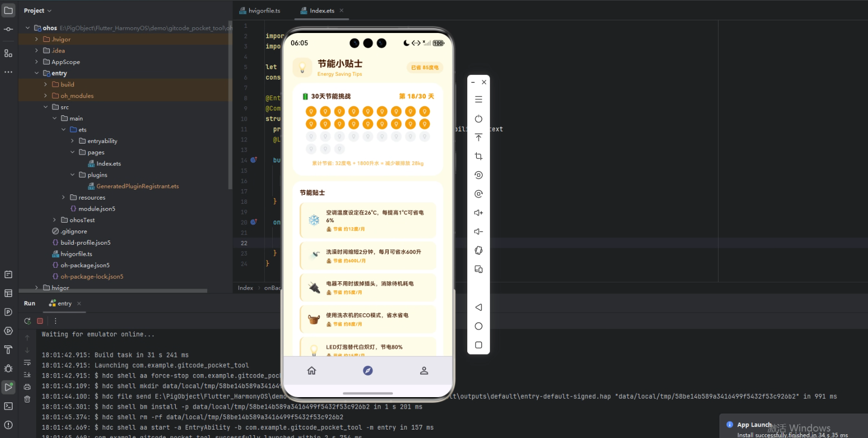Take an emulator screenshot with crop icon

coord(478,156)
